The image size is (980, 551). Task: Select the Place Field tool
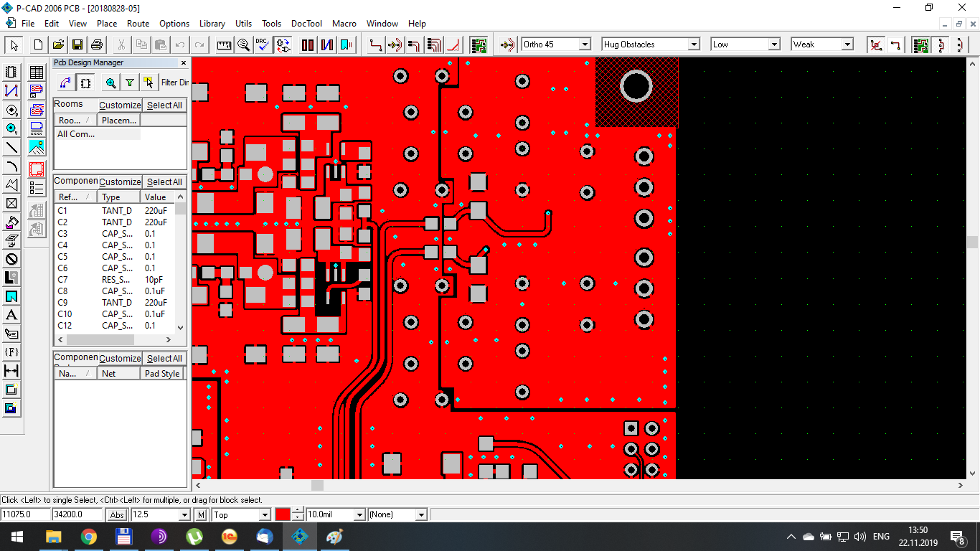[x=11, y=352]
